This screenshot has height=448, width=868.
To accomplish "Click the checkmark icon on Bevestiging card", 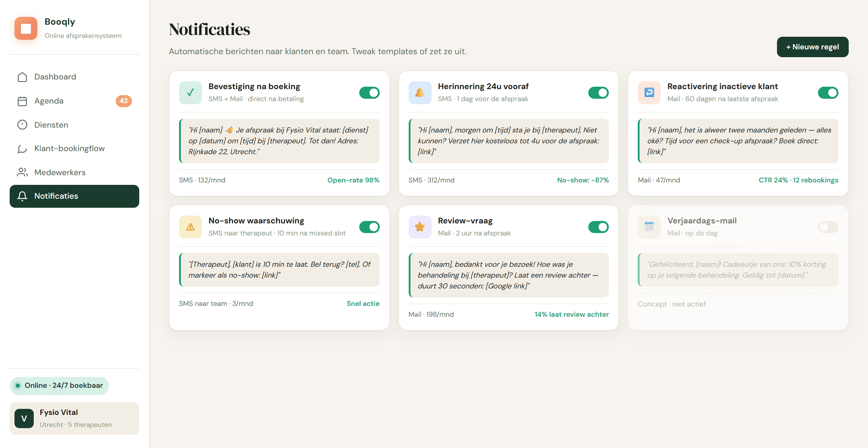I will tap(190, 92).
